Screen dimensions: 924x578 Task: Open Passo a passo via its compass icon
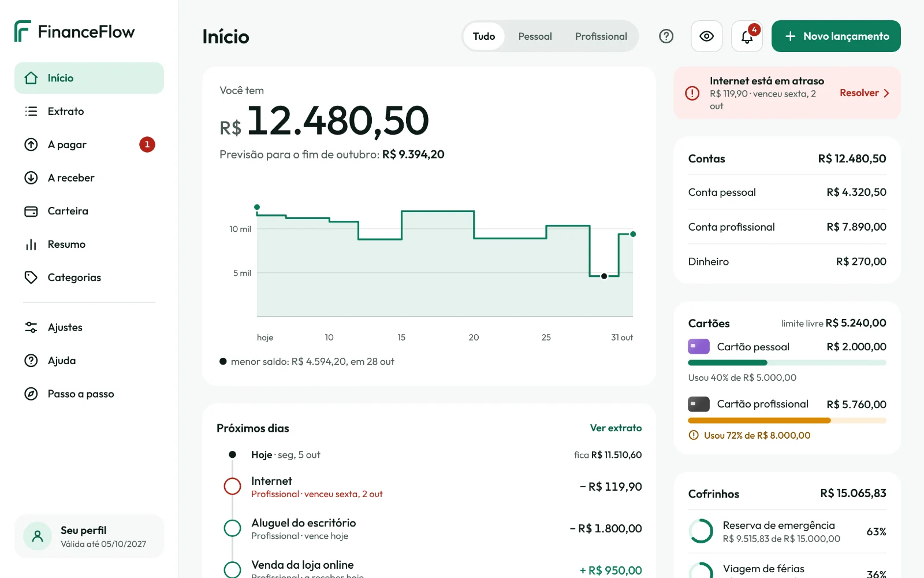pos(31,394)
